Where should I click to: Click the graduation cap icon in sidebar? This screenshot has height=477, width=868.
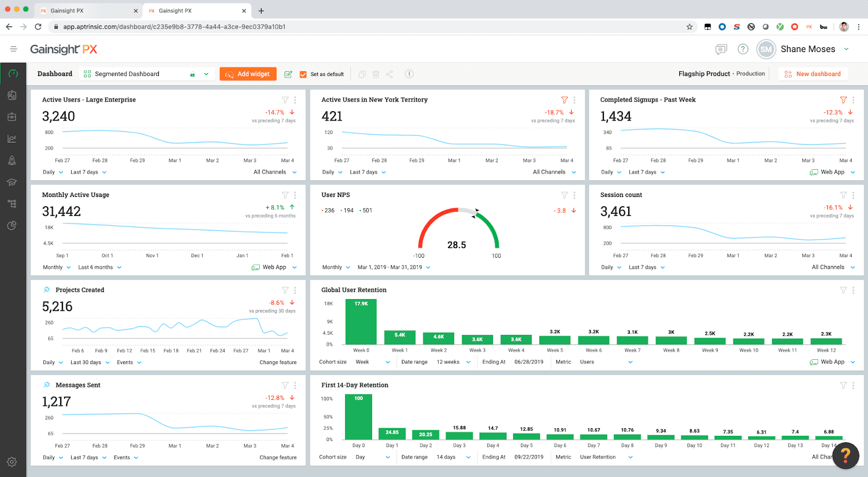[12, 182]
